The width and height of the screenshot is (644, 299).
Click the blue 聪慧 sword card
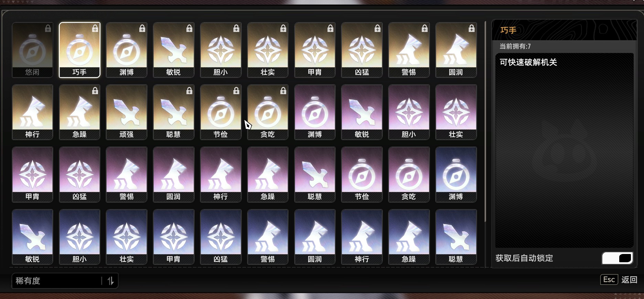(x=456, y=237)
